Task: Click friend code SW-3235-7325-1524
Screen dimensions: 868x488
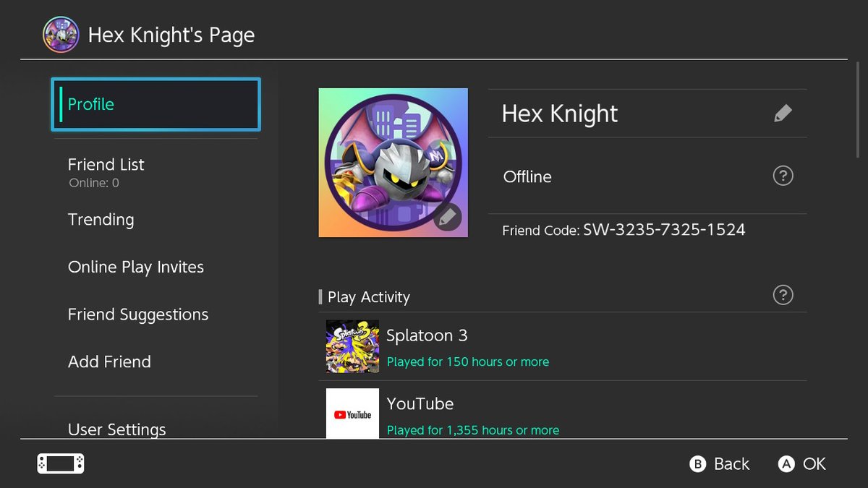Action: tap(664, 230)
